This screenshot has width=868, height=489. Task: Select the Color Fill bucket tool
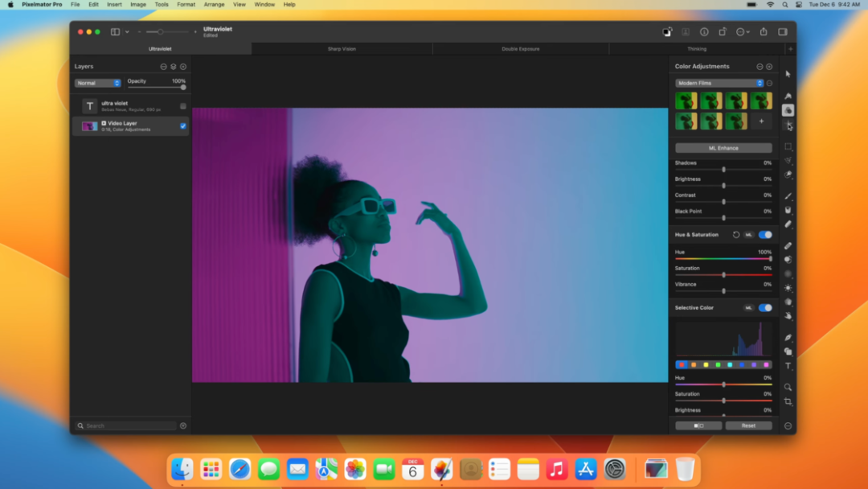click(x=788, y=211)
